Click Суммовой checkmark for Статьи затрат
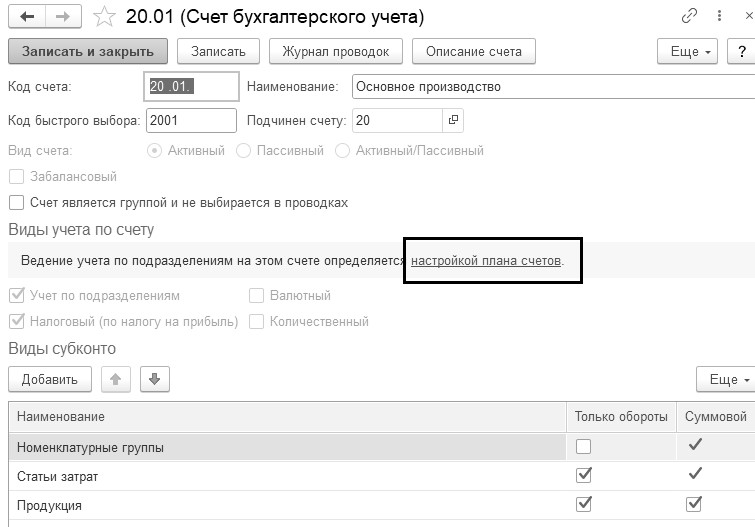Image resolution: width=755 pixels, height=527 pixels. [695, 473]
